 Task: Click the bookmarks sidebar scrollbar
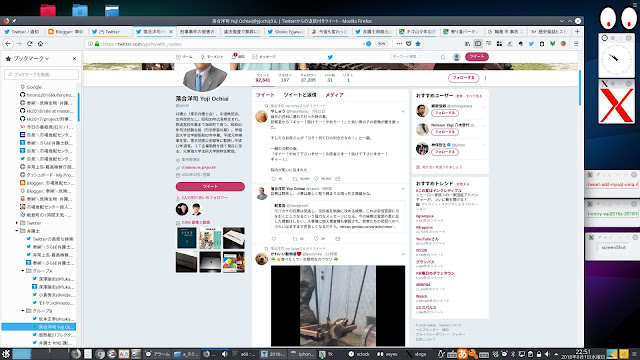pyautogui.click(x=79, y=107)
